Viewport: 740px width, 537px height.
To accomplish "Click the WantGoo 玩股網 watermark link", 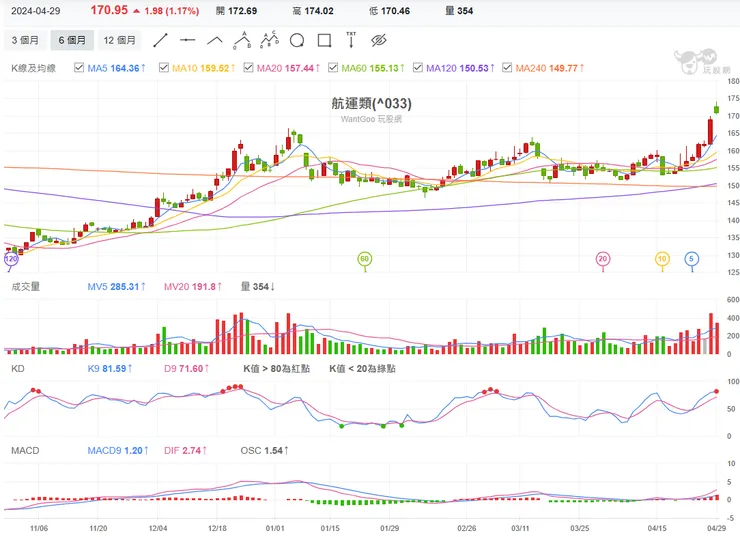I will (371, 119).
